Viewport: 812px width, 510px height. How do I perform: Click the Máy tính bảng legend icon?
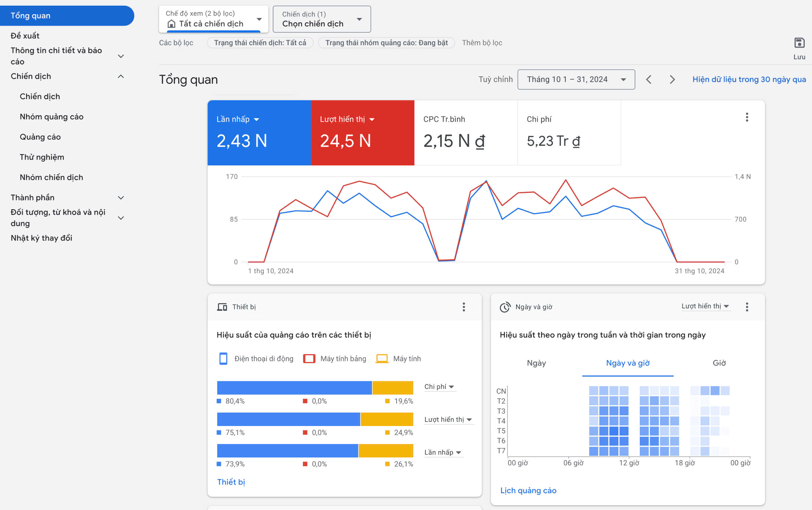(x=309, y=359)
